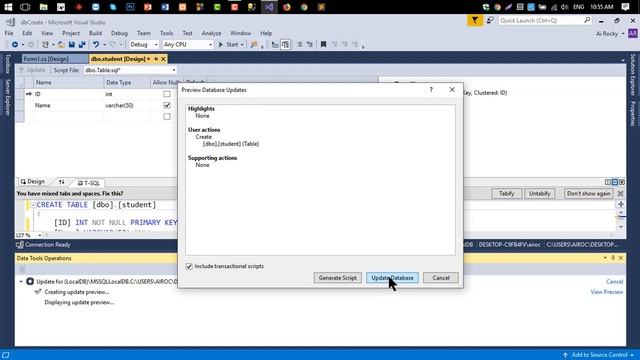The height and width of the screenshot is (360, 640).
Task: Click the View Preview link
Action: [607, 292]
